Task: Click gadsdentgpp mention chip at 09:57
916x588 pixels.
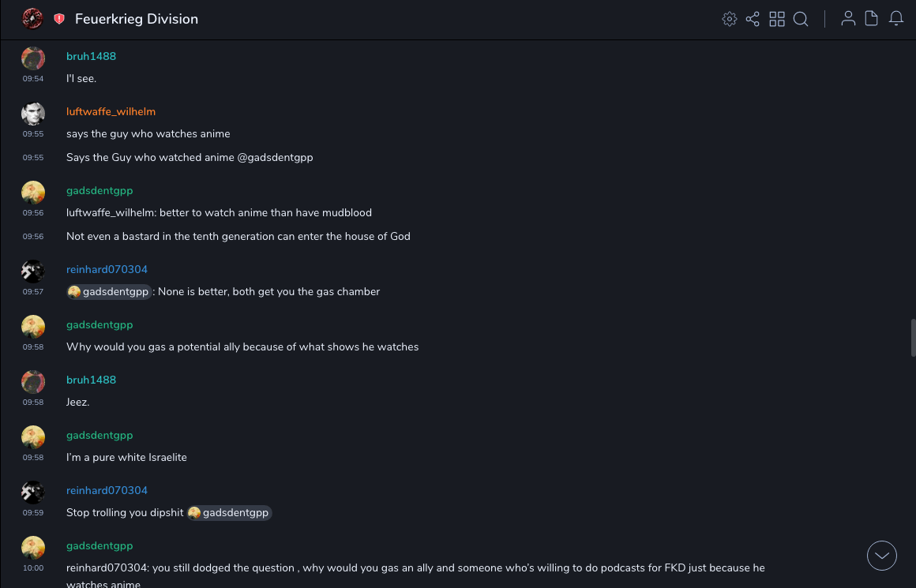Action: 109,292
